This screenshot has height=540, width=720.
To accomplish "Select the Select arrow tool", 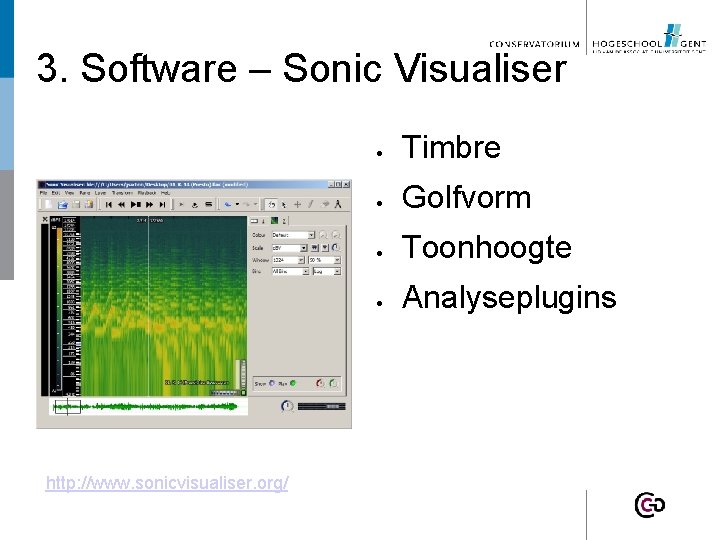I will coord(284,205).
